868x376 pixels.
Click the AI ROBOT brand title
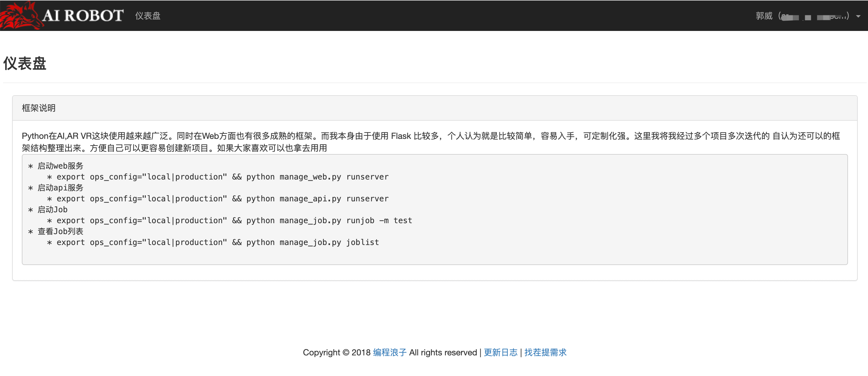pyautogui.click(x=83, y=15)
